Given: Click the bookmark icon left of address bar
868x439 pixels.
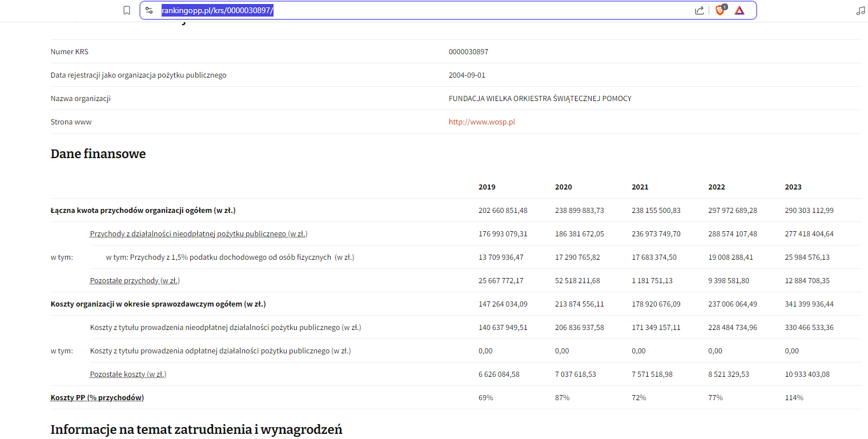Looking at the screenshot, I should (x=127, y=10).
